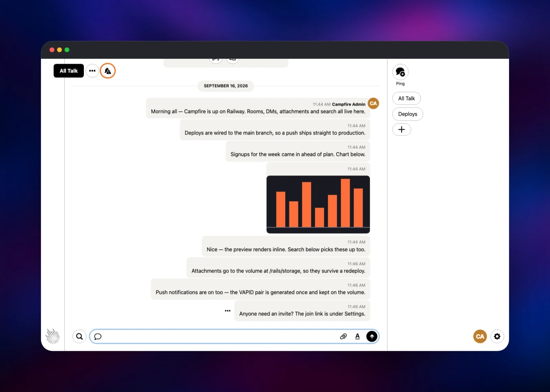Open the signups bar chart image attachment
Viewport: 550px width, 392px height.
[x=318, y=204]
